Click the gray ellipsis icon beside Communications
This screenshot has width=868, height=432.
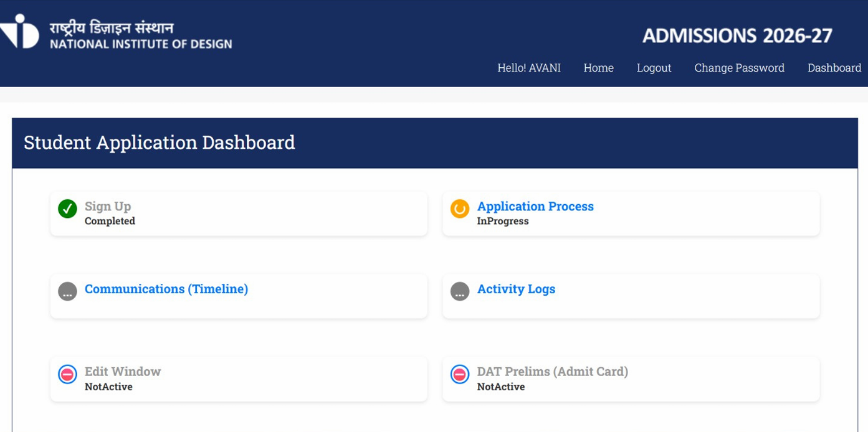(x=67, y=291)
